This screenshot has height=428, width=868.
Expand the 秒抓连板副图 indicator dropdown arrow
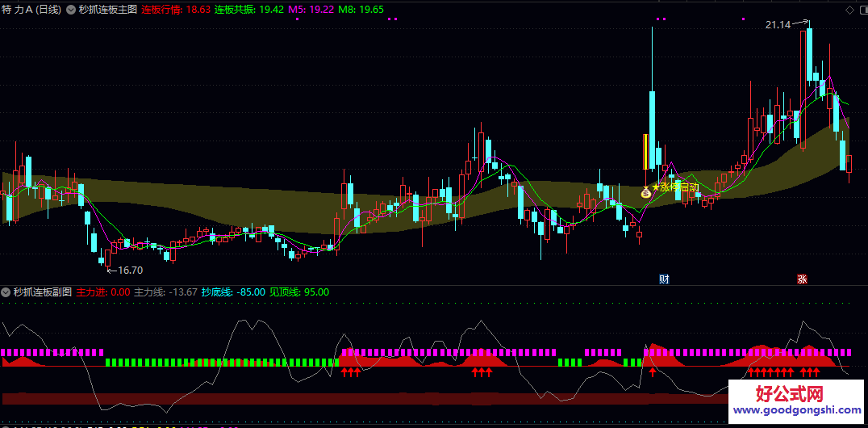coord(6,292)
